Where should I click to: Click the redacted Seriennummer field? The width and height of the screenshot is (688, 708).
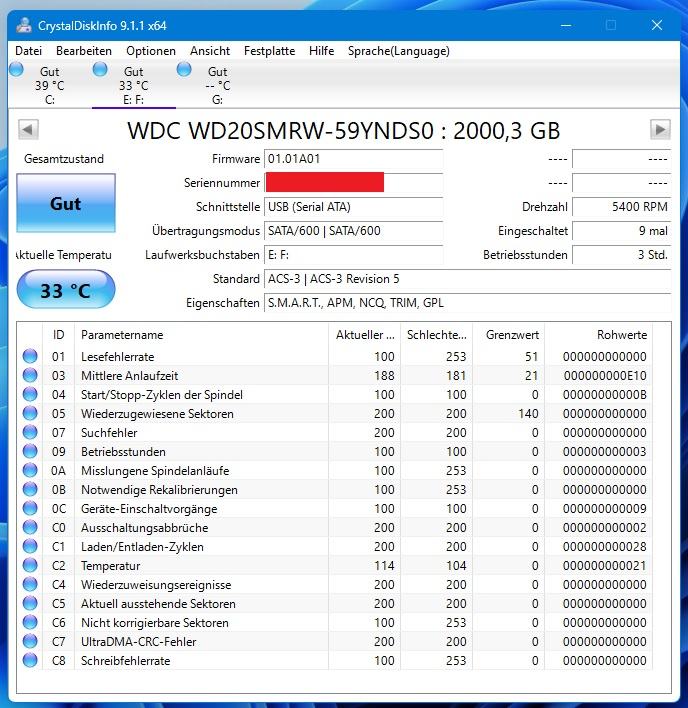[353, 183]
